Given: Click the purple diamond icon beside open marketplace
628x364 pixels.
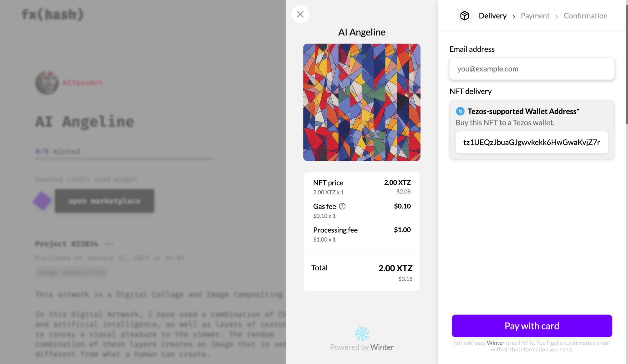Looking at the screenshot, I should 42,201.
